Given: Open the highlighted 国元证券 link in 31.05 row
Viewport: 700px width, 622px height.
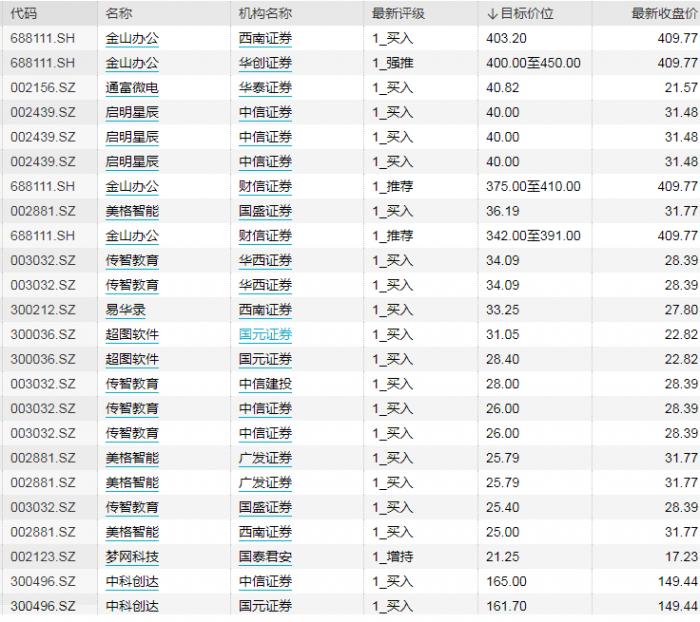Looking at the screenshot, I should tap(265, 334).
